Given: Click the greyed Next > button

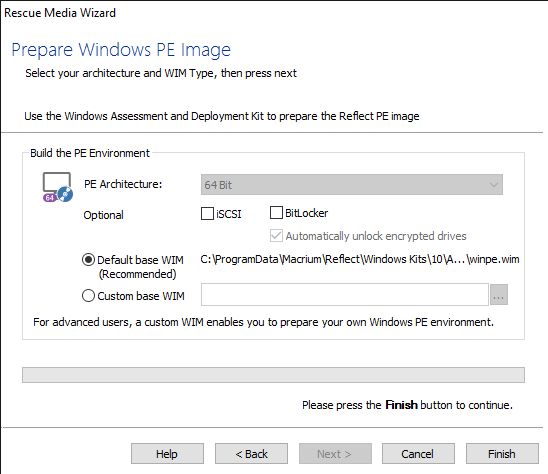Looking at the screenshot, I should coord(335,454).
